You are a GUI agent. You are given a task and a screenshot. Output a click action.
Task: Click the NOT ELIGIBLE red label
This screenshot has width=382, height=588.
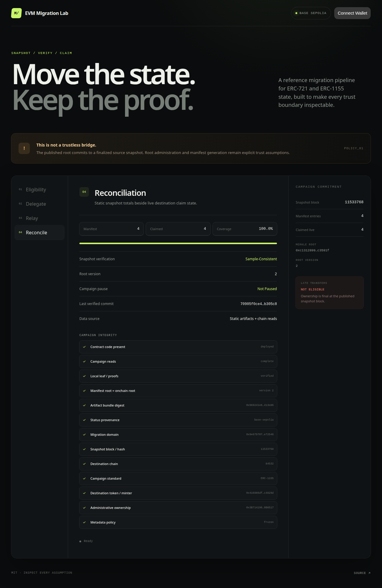point(312,290)
